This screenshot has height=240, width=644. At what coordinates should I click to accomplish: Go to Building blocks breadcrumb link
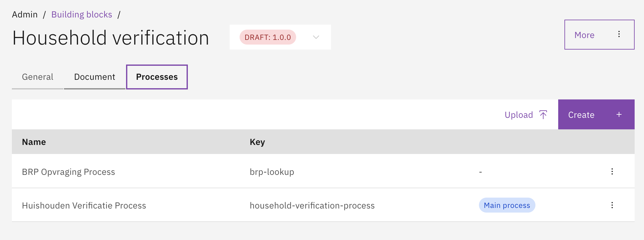tap(81, 14)
